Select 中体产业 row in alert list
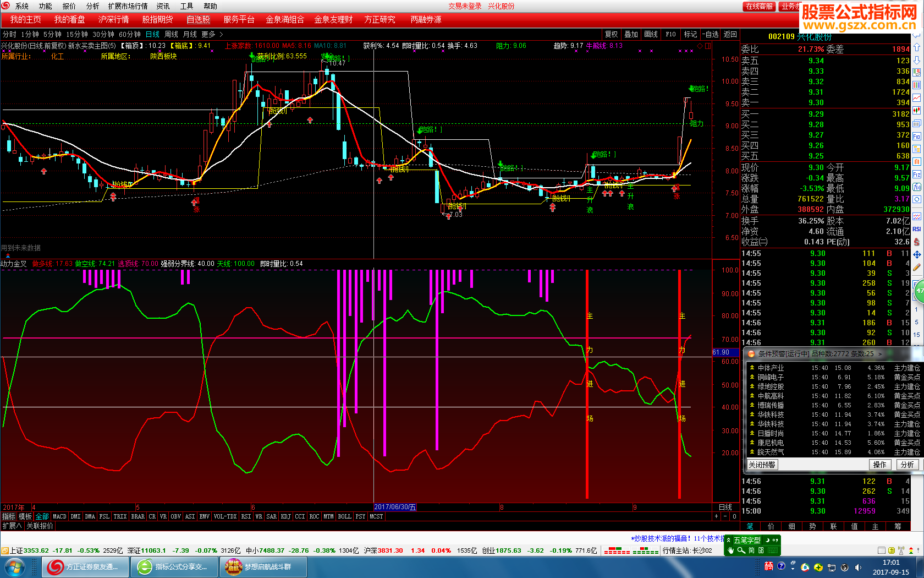The width and height of the screenshot is (924, 578). [834, 368]
